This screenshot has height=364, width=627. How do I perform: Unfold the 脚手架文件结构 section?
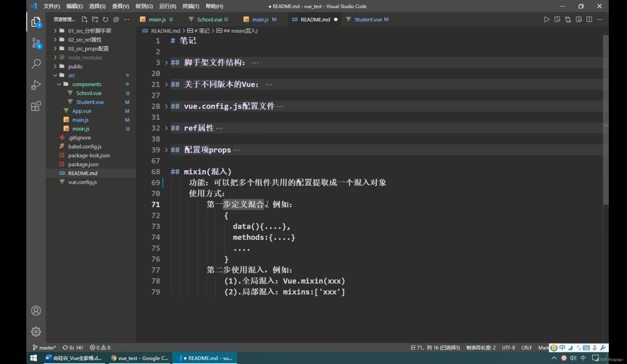166,62
